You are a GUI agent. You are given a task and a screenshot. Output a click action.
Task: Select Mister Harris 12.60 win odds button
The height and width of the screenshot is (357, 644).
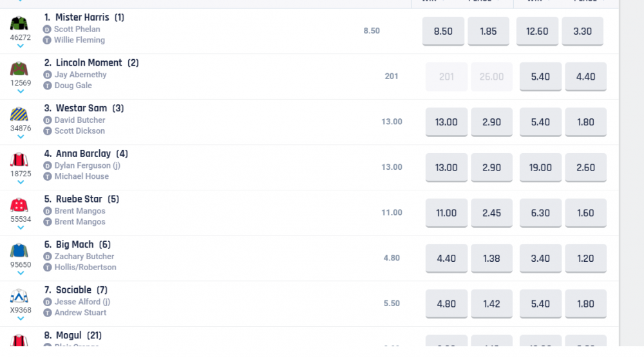pos(537,32)
